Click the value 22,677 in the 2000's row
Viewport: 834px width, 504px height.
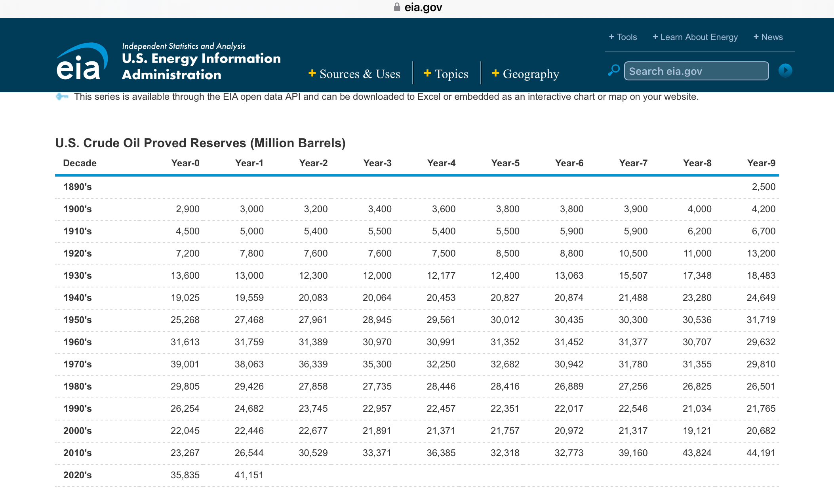[x=313, y=431]
